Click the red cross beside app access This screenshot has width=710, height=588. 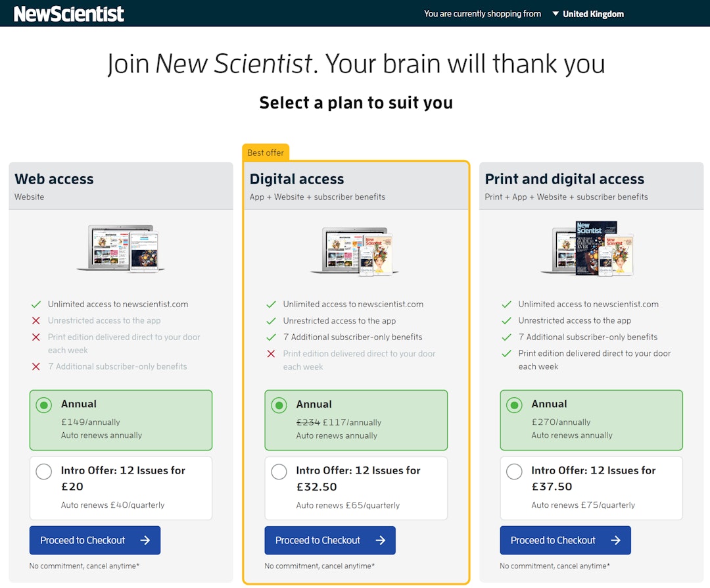[36, 321]
